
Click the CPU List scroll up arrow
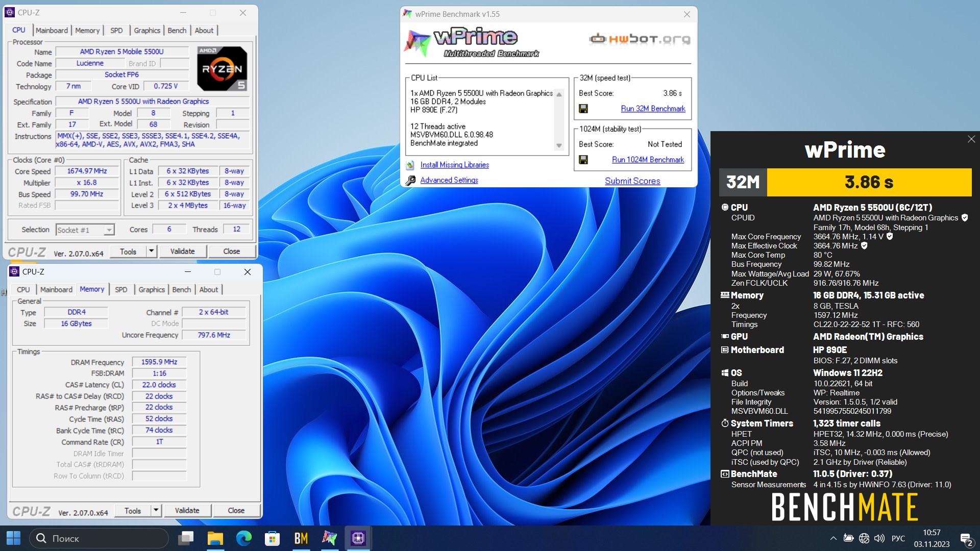click(x=559, y=94)
